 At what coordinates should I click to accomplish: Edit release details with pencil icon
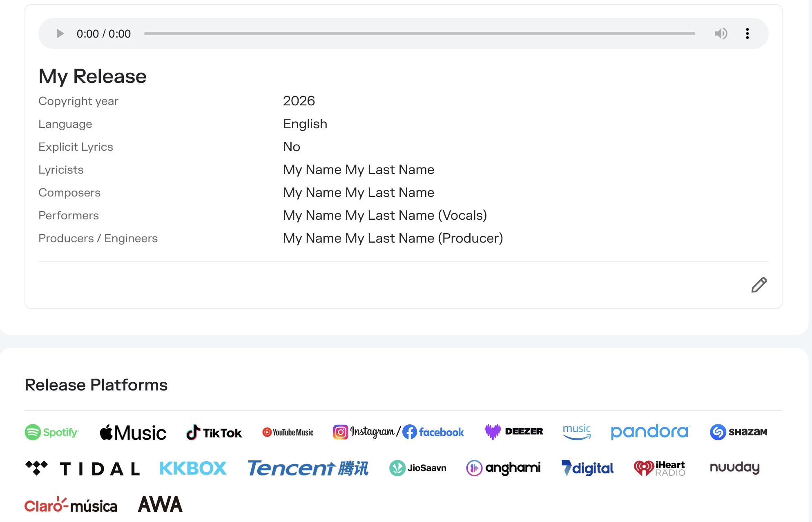pyautogui.click(x=759, y=285)
